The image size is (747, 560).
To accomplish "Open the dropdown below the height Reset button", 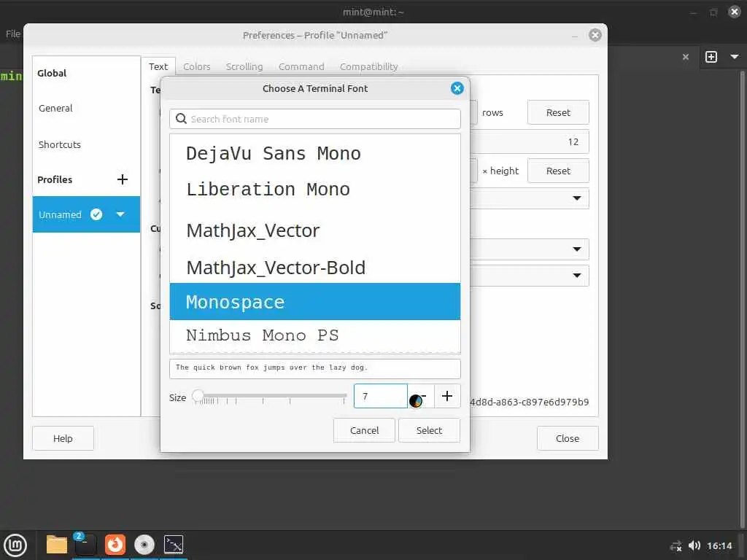I will pos(530,198).
